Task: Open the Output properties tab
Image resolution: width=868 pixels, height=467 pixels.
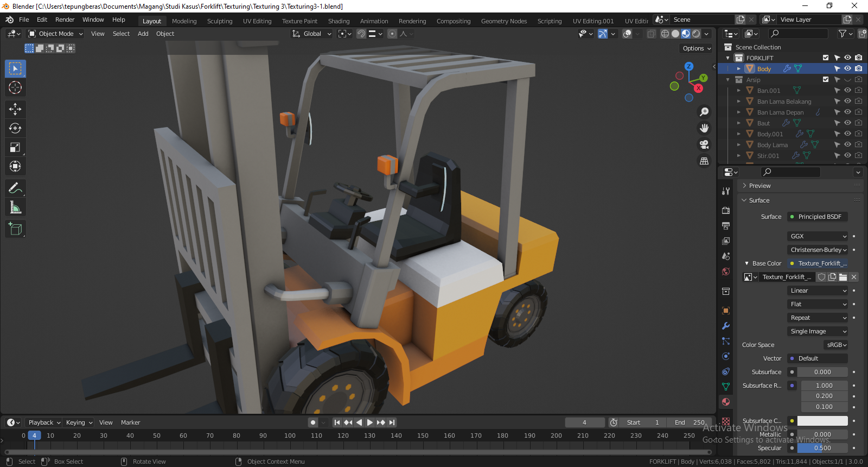Action: tap(726, 225)
